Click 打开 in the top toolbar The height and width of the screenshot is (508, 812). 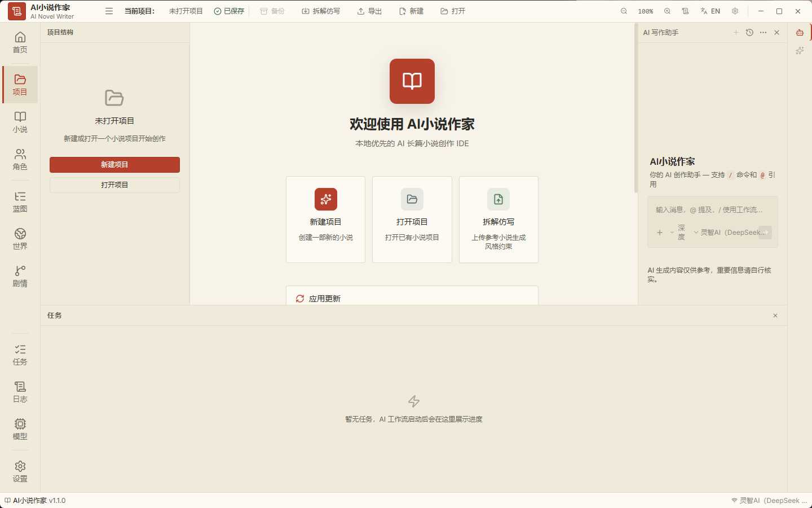click(453, 11)
